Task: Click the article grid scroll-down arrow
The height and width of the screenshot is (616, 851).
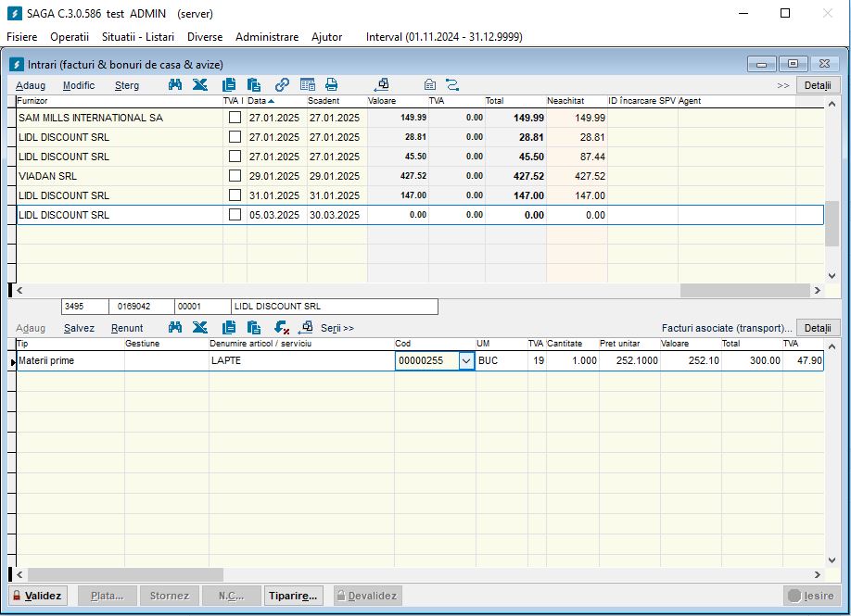Action: [x=832, y=560]
